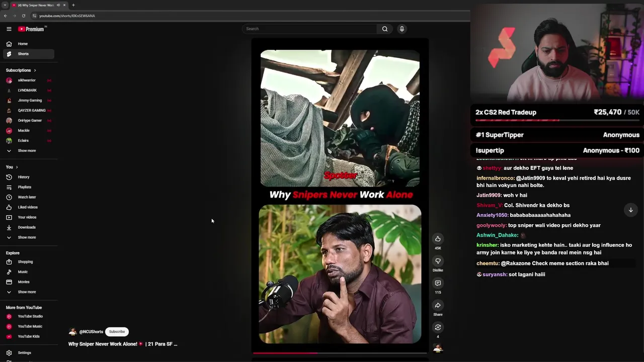Click the !supertip label in the overlay
This screenshot has width=644, height=362.
coord(490,150)
